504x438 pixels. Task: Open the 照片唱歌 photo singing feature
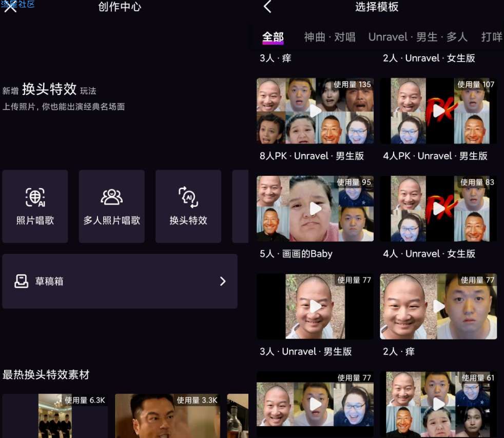pos(35,206)
